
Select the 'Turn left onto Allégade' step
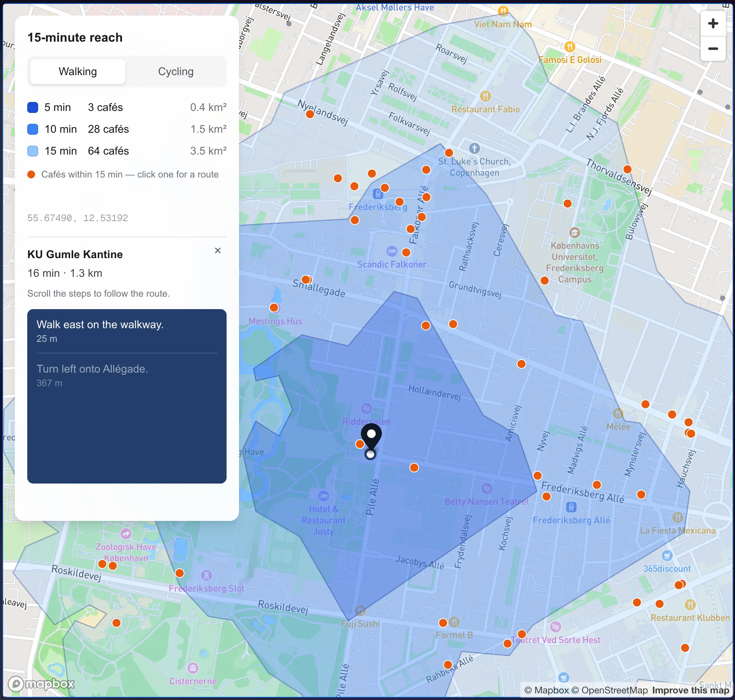pos(127,376)
